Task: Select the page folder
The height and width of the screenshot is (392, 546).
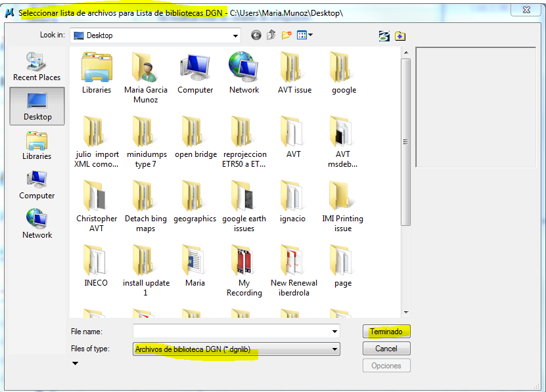Action: point(342,266)
